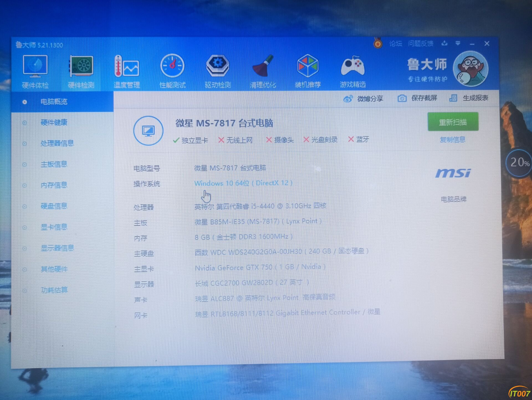Click the MSI brand logo

tap(453, 173)
